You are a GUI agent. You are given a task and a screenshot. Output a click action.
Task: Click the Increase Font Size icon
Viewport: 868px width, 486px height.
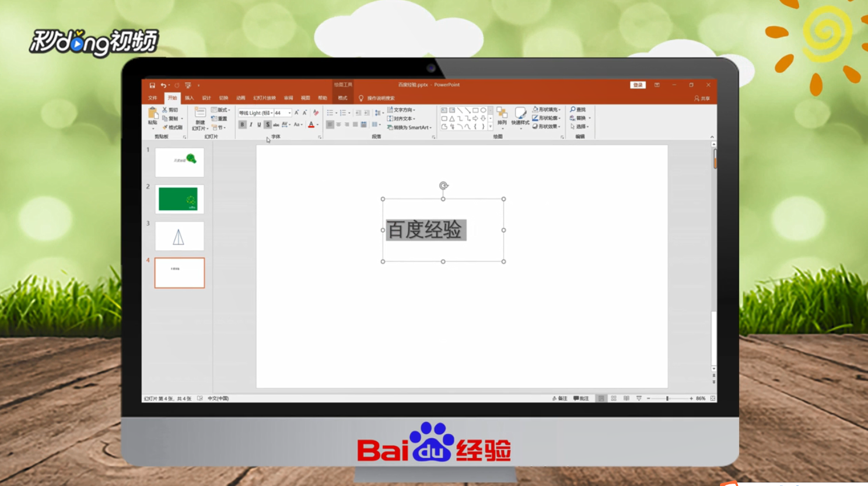(296, 113)
